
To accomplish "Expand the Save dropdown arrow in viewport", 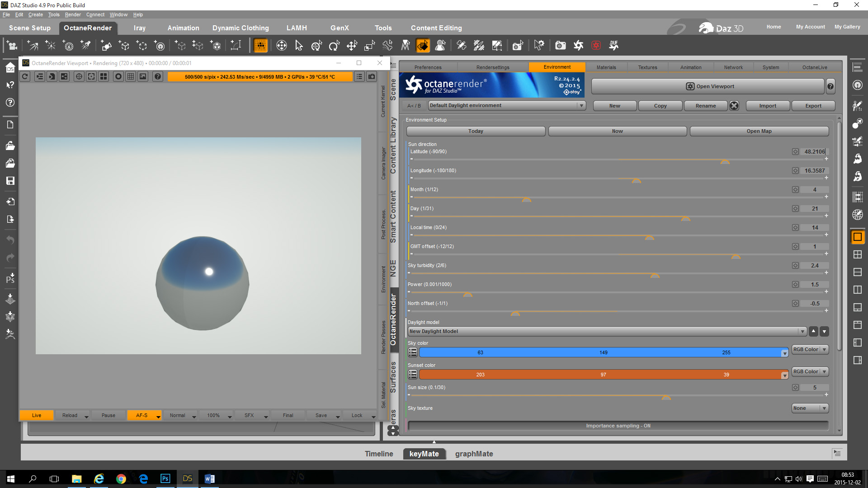I will pos(338,416).
